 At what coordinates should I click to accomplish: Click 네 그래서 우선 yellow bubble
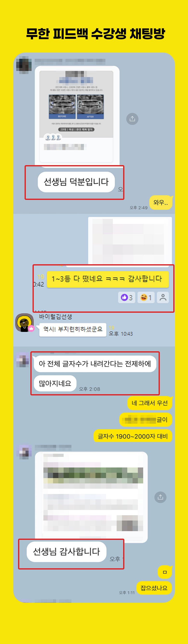click(x=150, y=403)
